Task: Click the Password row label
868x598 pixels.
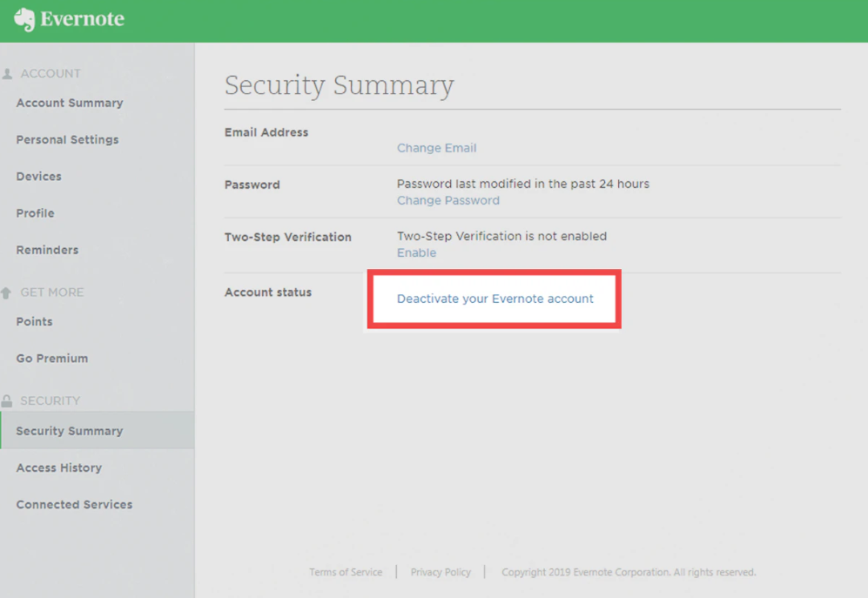Action: tap(252, 185)
